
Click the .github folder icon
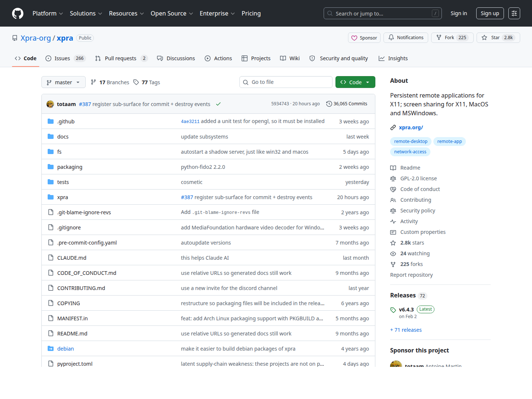(51, 122)
